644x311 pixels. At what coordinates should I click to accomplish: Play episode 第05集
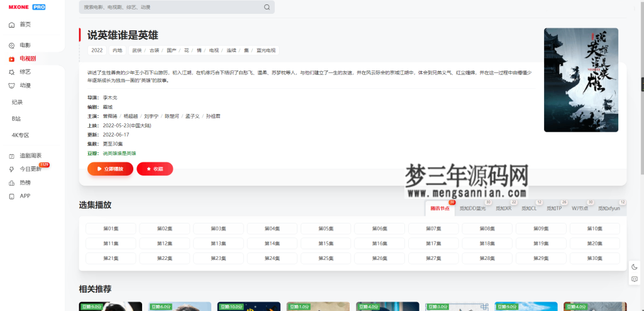tap(326, 229)
